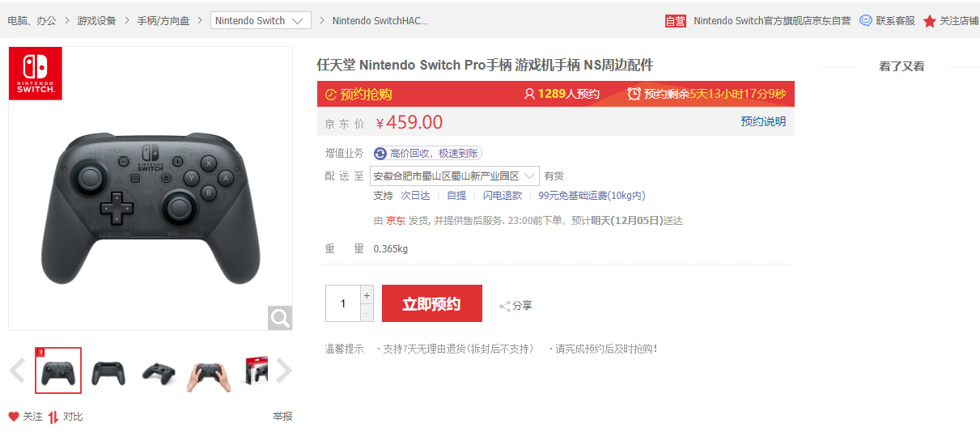Expand the delivery address selector
Viewport: 980px width, 436px height.
click(530, 176)
